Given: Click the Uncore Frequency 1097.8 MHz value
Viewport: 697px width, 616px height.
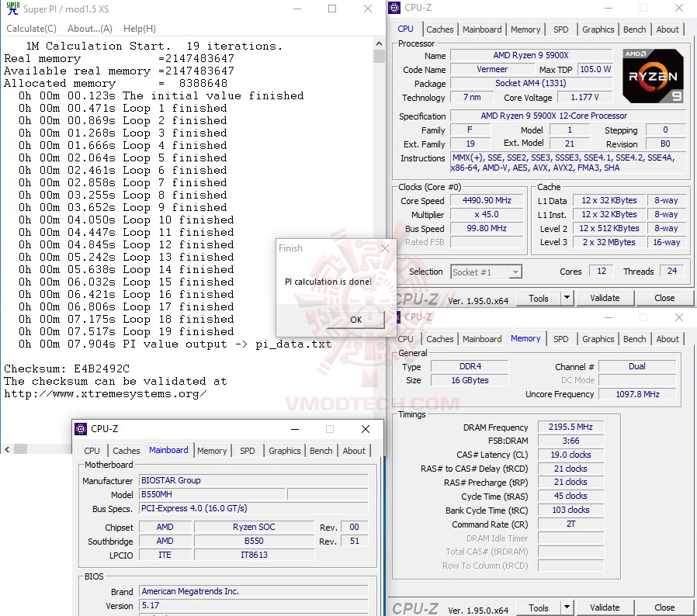Looking at the screenshot, I should point(637,394).
